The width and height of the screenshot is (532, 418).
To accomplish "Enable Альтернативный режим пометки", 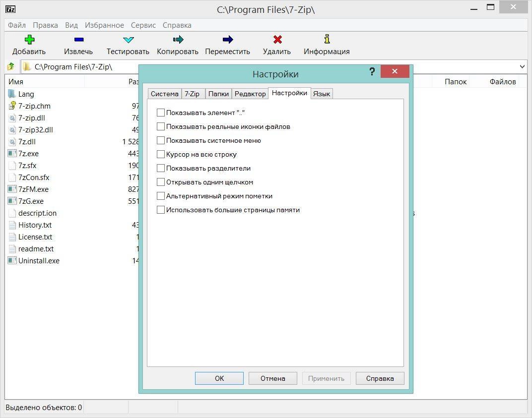I will [x=161, y=196].
